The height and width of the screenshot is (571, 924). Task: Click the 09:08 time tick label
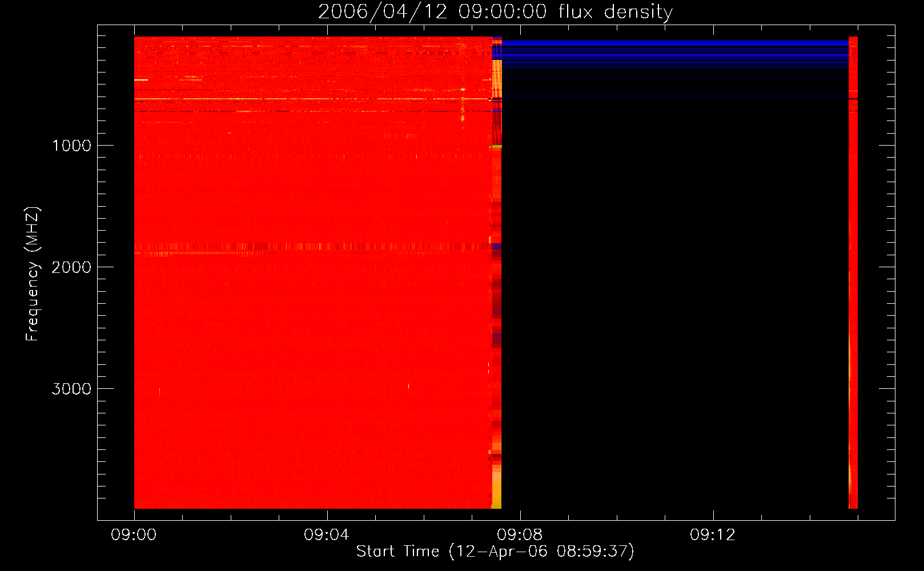click(x=520, y=535)
